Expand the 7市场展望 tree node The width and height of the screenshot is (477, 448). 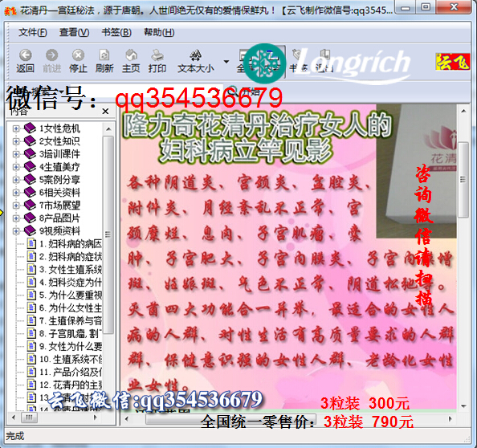(x=15, y=206)
